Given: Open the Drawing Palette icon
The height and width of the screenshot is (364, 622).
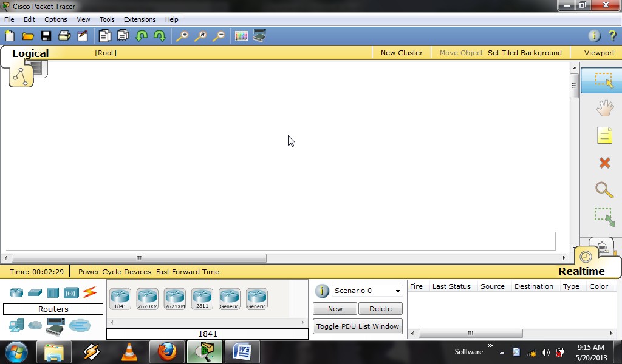Looking at the screenshot, I should point(241,36).
